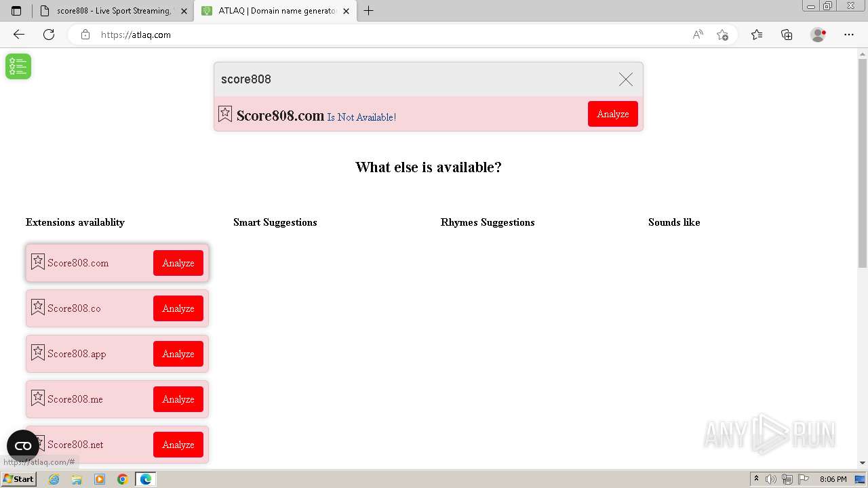Open the volume control tray icon
The image size is (868, 488).
coord(771,479)
